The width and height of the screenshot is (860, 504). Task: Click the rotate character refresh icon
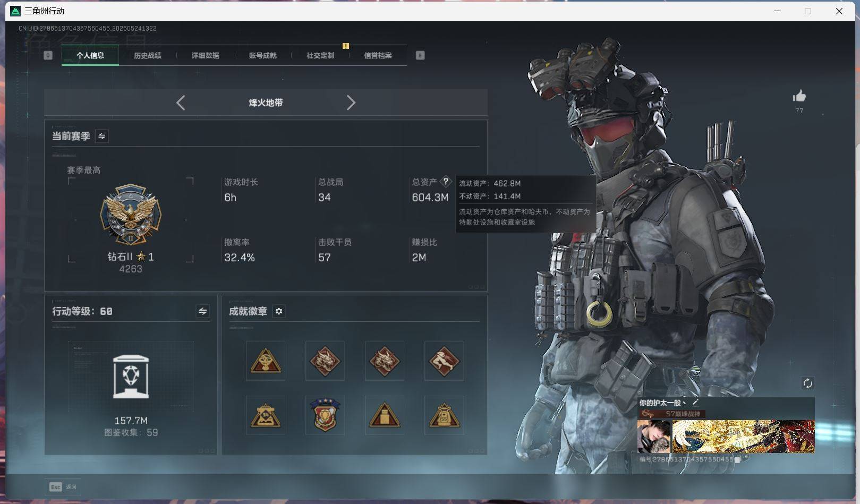807,383
